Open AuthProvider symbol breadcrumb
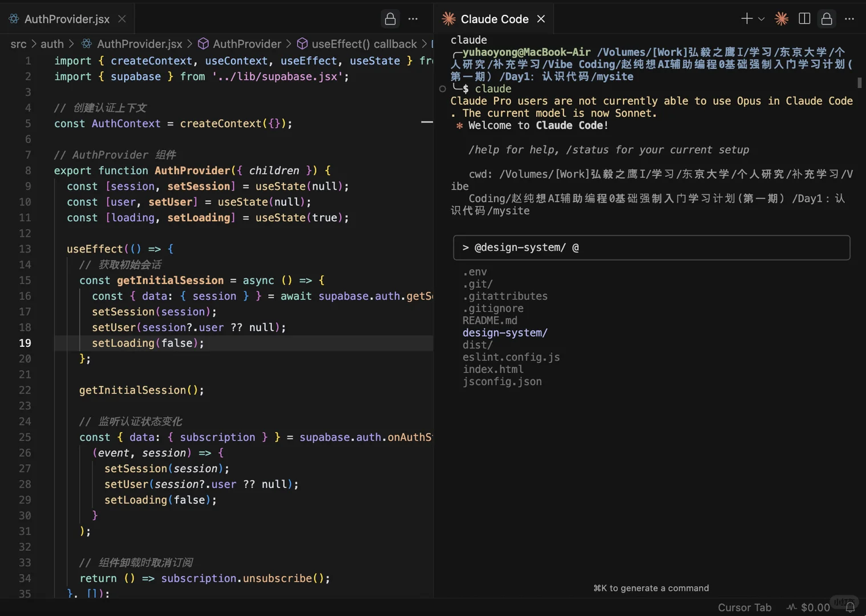 click(x=240, y=44)
